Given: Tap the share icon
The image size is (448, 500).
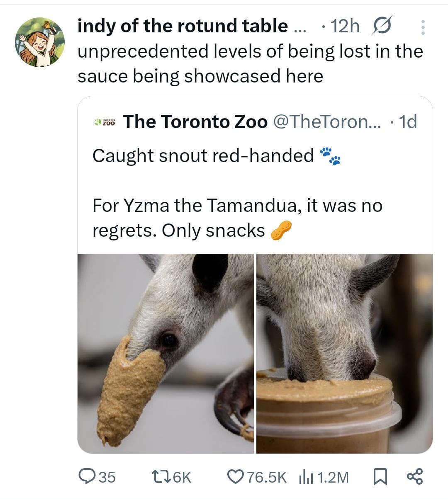Looking at the screenshot, I should (415, 477).
